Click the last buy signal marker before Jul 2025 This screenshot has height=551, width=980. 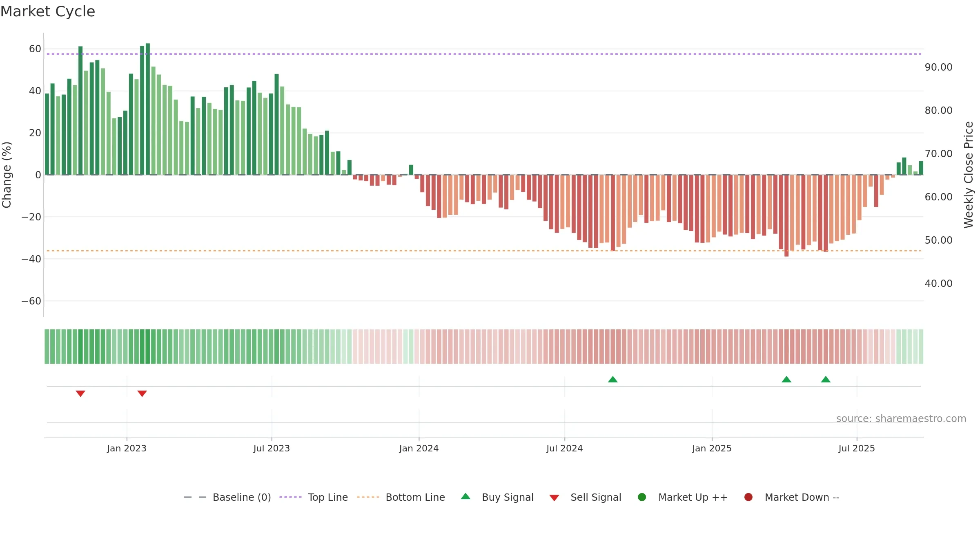coord(826,379)
